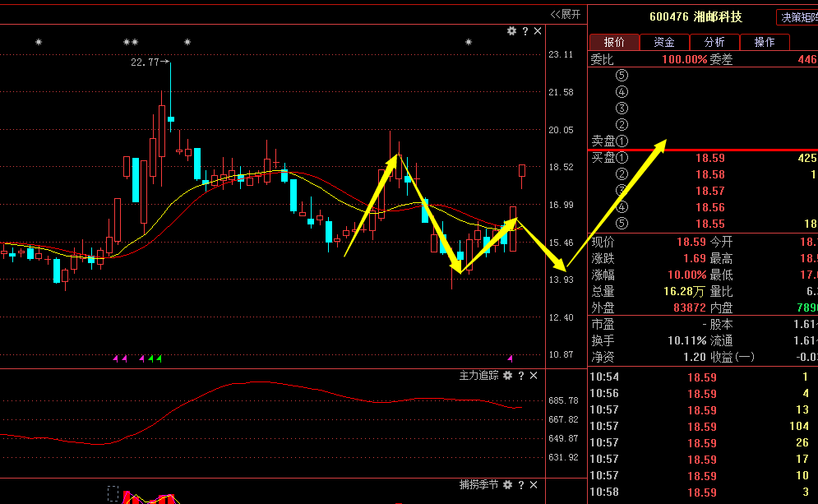The height and width of the screenshot is (504, 818).
Task: Click the 决策矩阵 button
Action: tap(797, 17)
